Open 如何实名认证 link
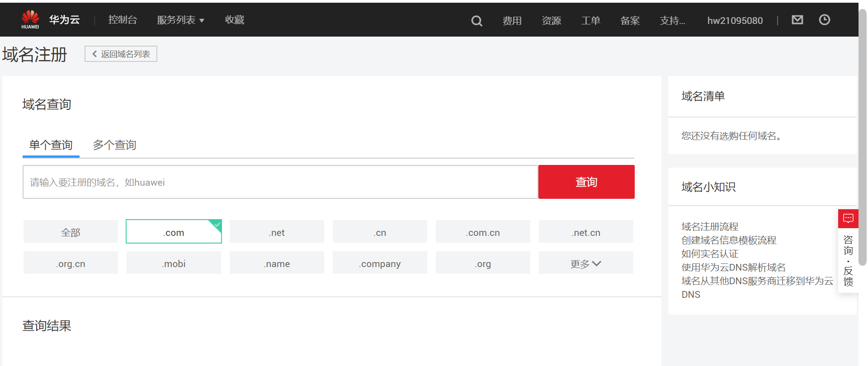 point(710,253)
